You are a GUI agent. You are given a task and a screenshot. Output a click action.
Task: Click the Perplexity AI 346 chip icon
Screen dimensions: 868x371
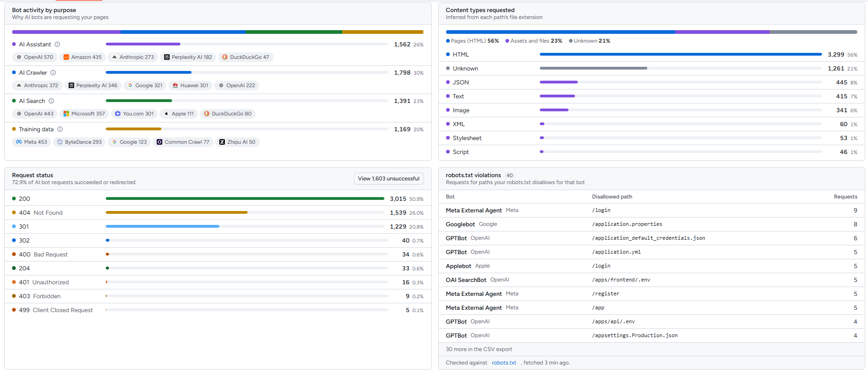coord(71,86)
